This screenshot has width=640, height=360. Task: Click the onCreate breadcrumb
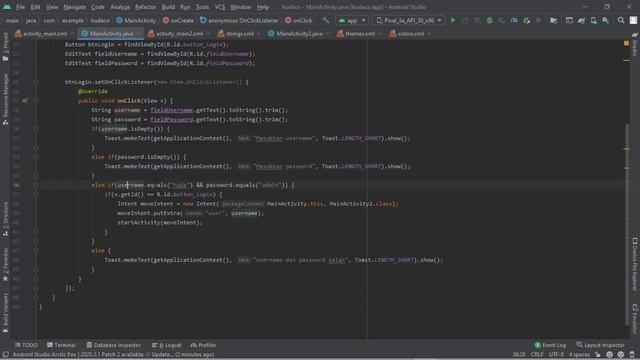point(178,20)
